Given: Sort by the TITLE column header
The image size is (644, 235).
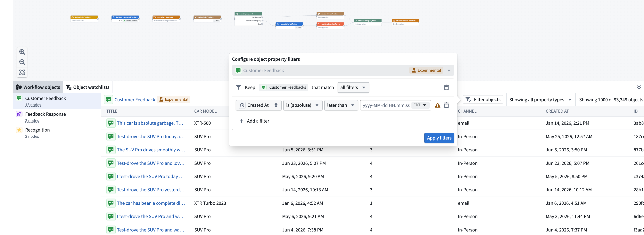Looking at the screenshot, I should [x=112, y=111].
